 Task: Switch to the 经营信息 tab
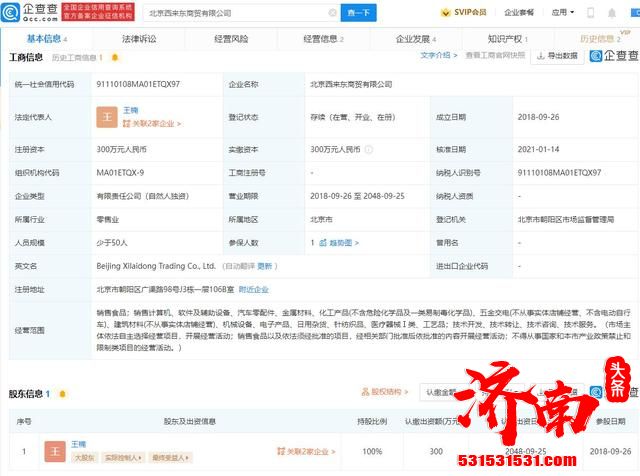point(323,39)
